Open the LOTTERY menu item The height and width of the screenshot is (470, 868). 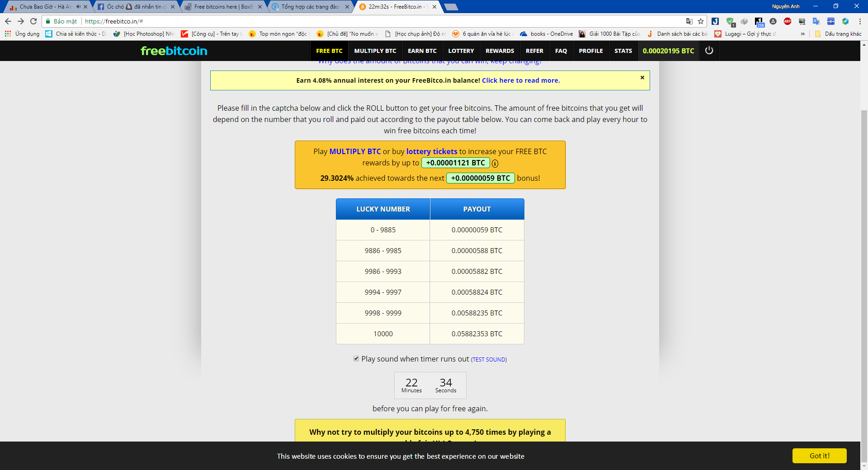(461, 51)
